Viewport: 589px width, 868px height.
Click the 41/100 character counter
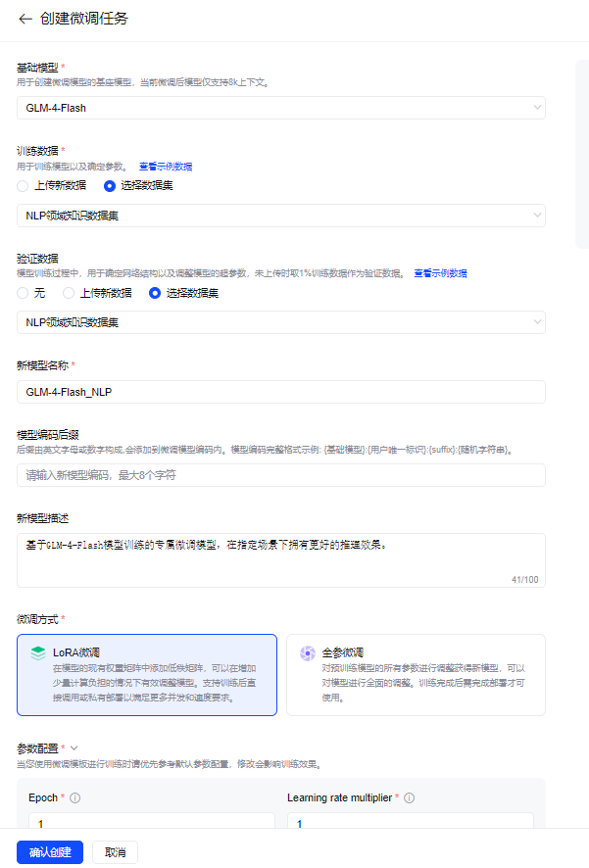pos(524,580)
